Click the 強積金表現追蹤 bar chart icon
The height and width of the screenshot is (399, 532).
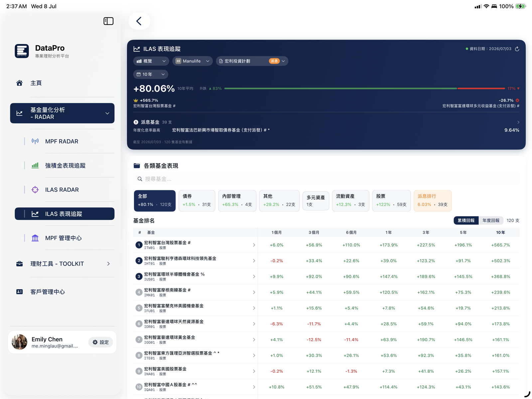pyautogui.click(x=35, y=165)
